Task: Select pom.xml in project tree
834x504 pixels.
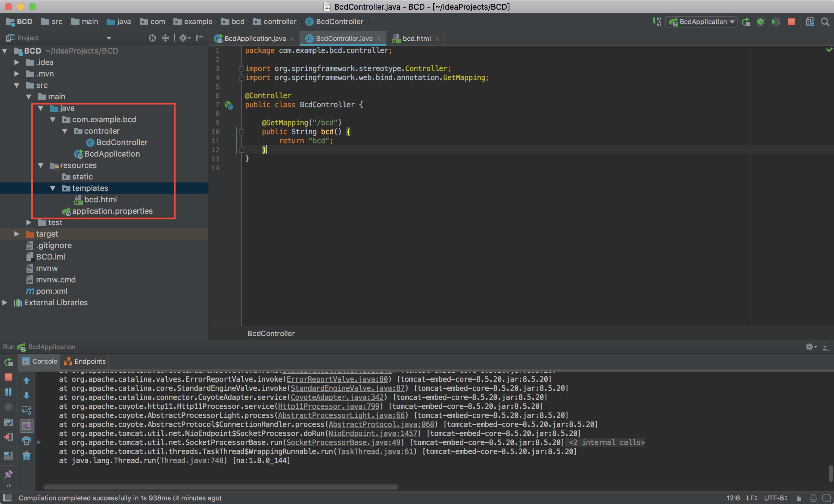Action: (x=51, y=291)
